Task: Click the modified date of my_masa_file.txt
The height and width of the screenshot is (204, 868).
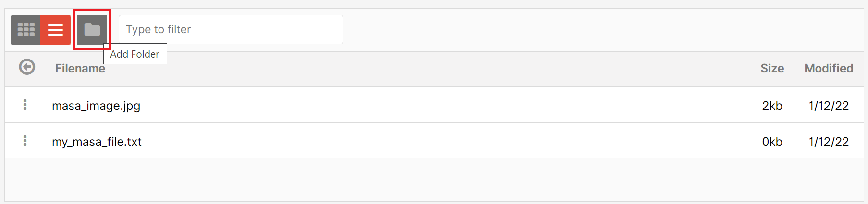Action: pyautogui.click(x=829, y=142)
